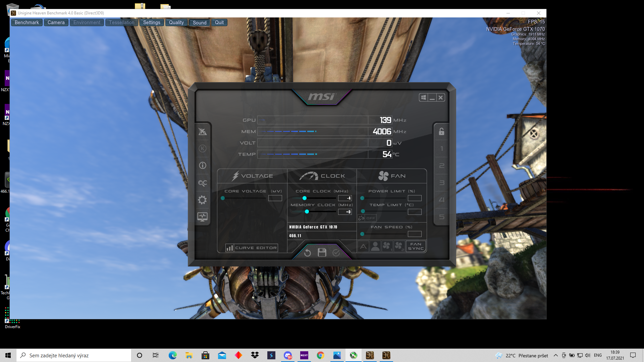
Task: Apply settings with the checkmark icon
Action: coord(336,253)
